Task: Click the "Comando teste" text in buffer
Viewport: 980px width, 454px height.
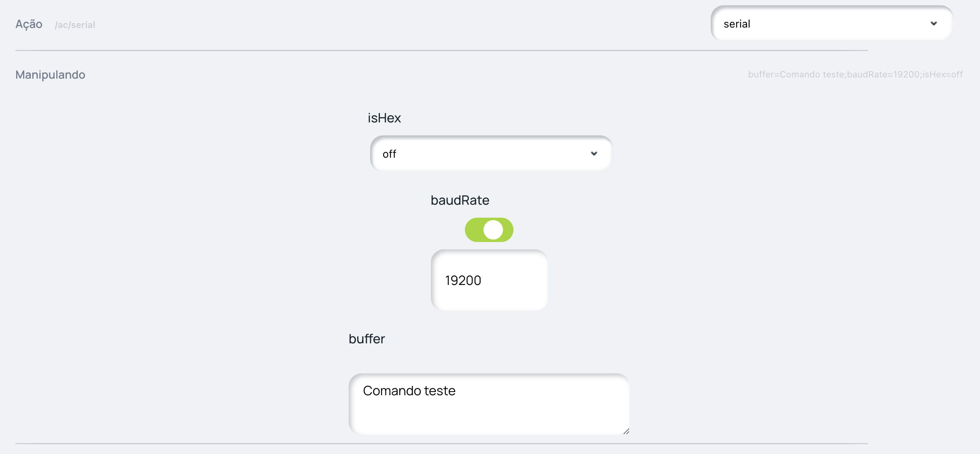Action: click(x=409, y=391)
